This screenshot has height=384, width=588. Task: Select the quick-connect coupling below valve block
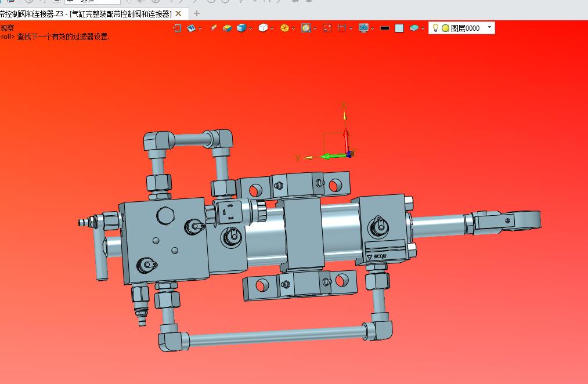click(x=140, y=304)
